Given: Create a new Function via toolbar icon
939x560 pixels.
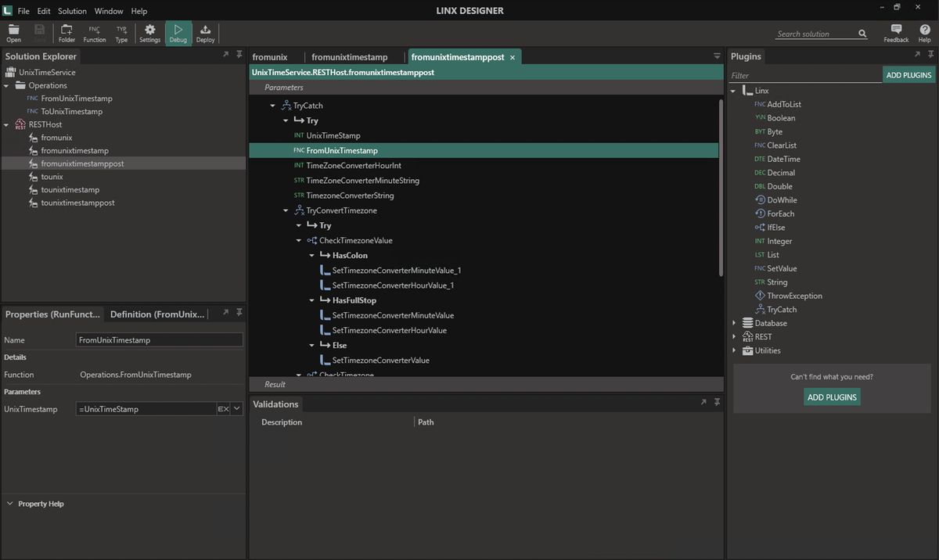Looking at the screenshot, I should [x=94, y=32].
